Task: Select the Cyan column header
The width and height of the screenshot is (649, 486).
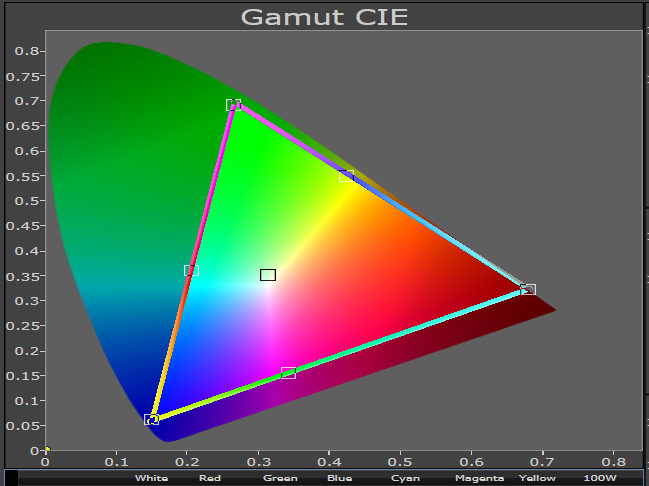Action: click(405, 478)
